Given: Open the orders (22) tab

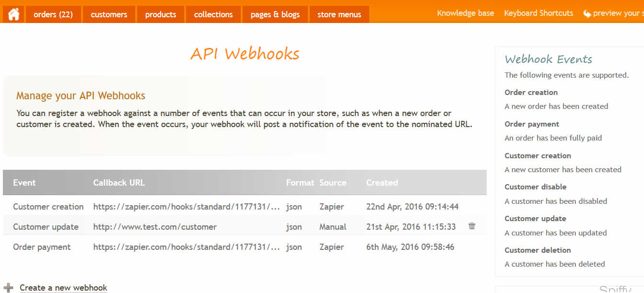Looking at the screenshot, I should pyautogui.click(x=53, y=14).
